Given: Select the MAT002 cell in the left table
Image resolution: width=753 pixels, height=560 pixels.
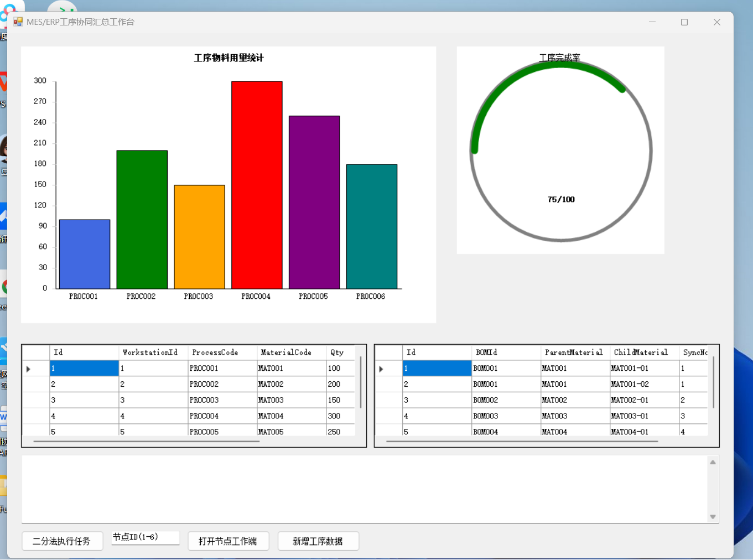Looking at the screenshot, I should (x=292, y=384).
